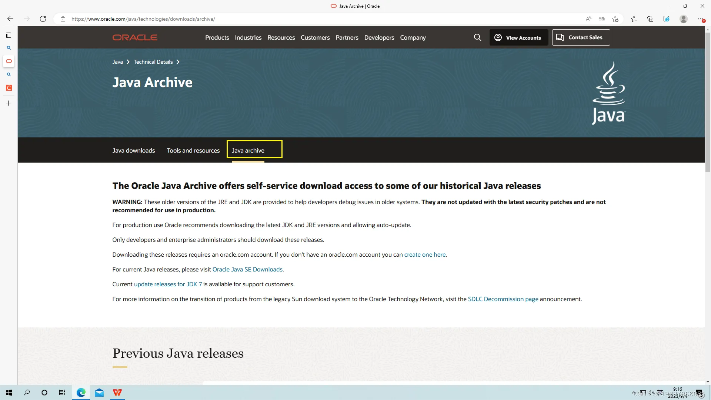The width and height of the screenshot is (711, 400).
Task: Open the Products menu in Oracle navigation
Action: click(217, 37)
